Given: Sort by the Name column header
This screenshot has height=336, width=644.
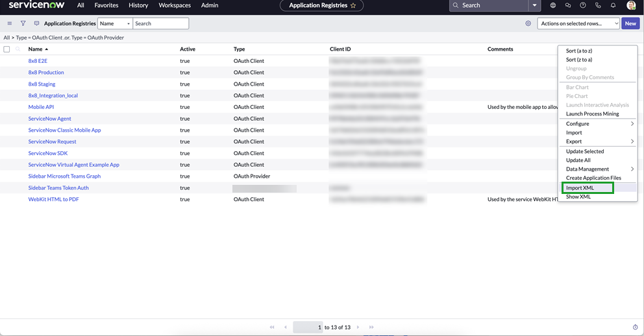Looking at the screenshot, I should point(35,49).
